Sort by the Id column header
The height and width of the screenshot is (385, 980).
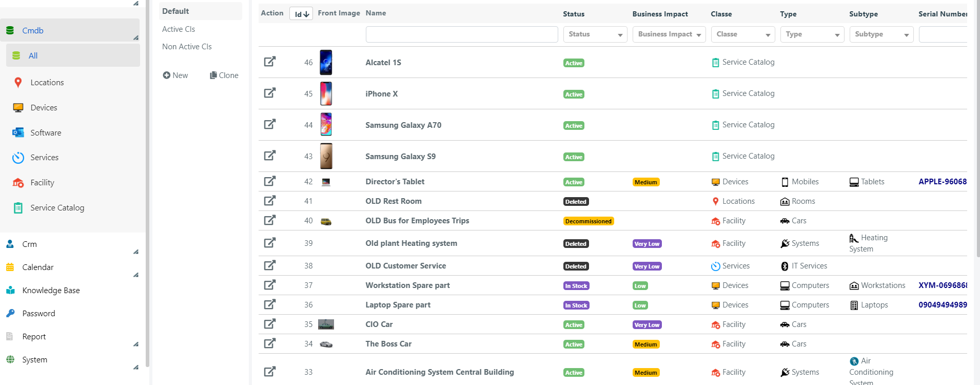click(x=301, y=14)
